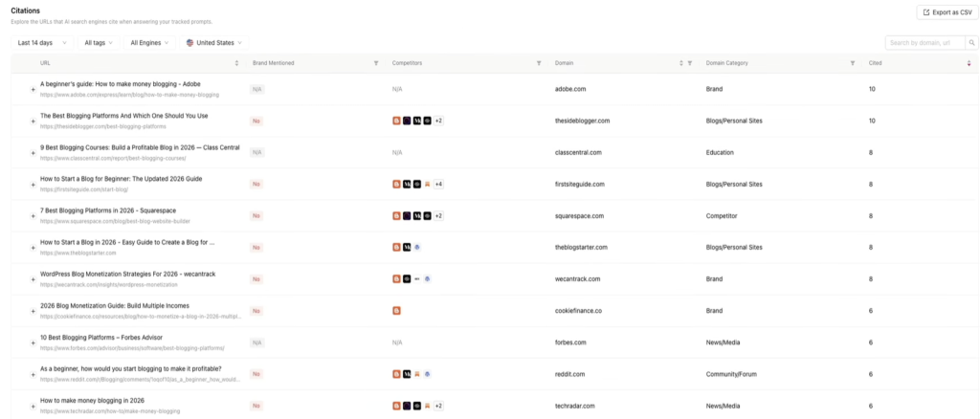Open Domain column filter icon
Viewport: 980px width, 419px height.
click(689, 63)
